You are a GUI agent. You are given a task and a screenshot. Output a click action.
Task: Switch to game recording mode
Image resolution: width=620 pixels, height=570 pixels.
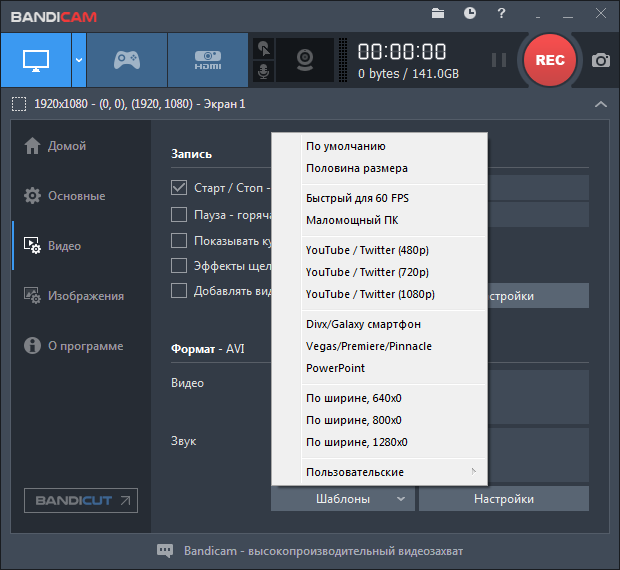click(126, 59)
